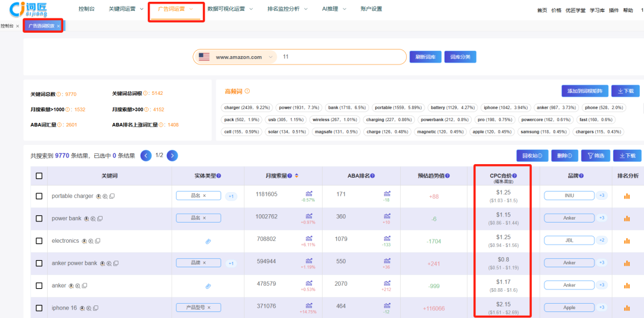Switch to the 控制台 page tab
The width and height of the screenshot is (644, 318).
7,26
